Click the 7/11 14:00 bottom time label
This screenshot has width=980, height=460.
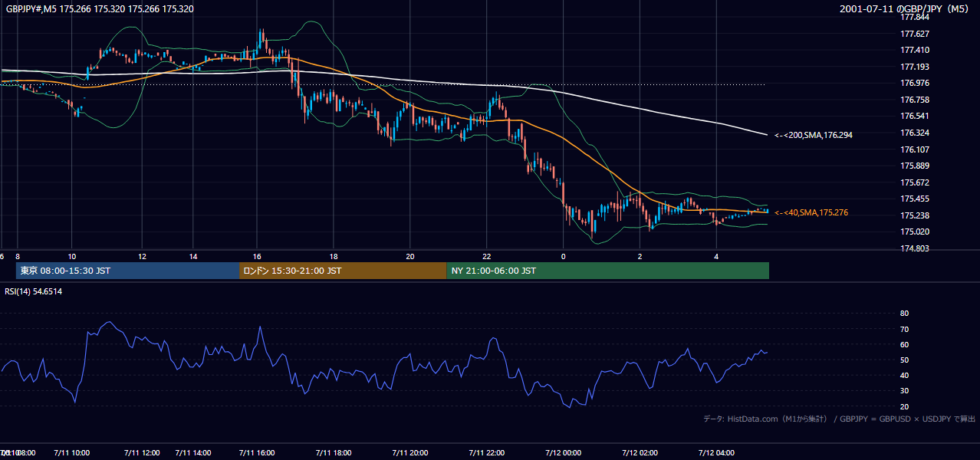[193, 453]
